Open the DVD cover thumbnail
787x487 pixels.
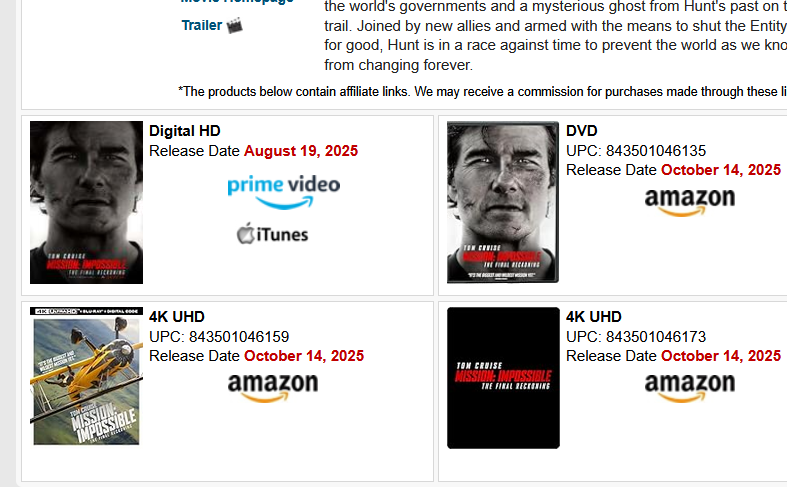503,202
